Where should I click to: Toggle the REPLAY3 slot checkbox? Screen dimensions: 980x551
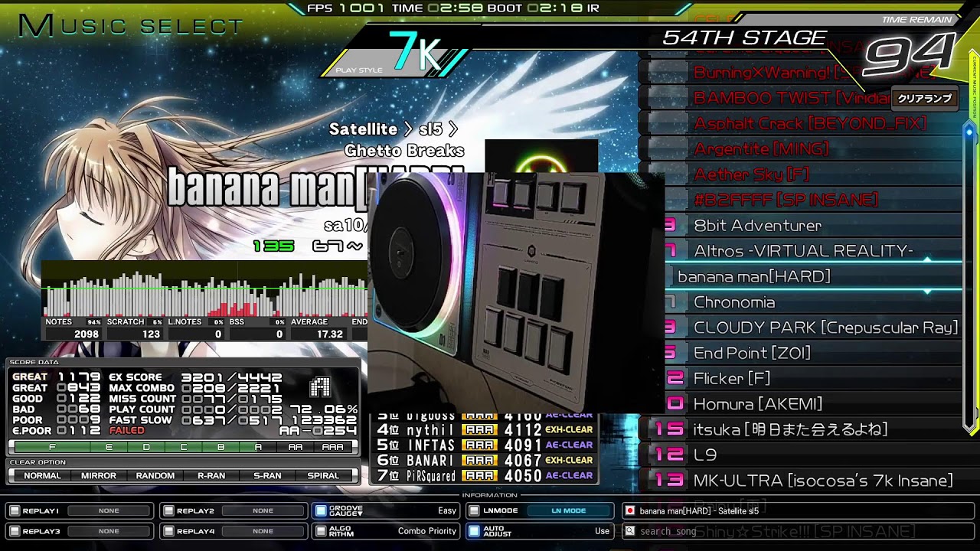click(x=15, y=531)
